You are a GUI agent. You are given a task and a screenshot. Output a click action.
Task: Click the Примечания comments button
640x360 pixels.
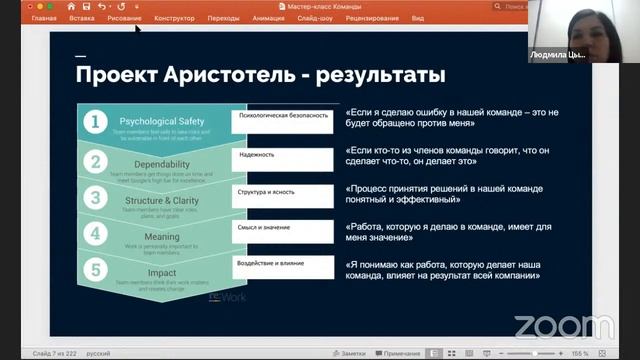398,353
